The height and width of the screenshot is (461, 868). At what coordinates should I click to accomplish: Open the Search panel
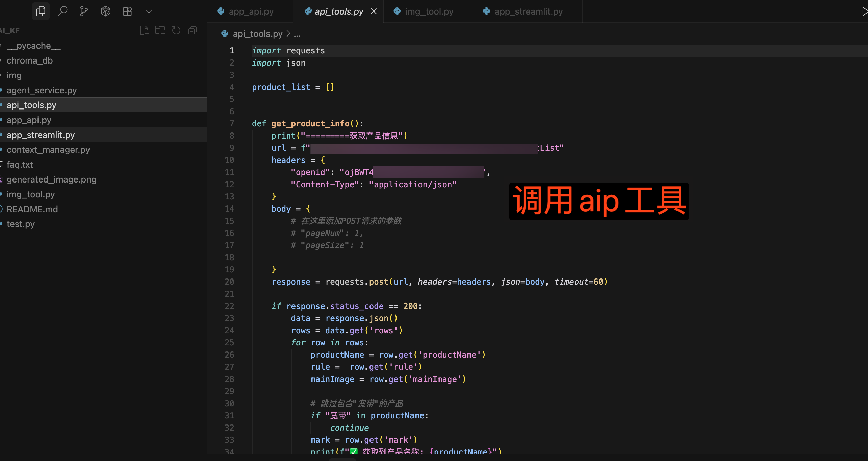tap(62, 11)
